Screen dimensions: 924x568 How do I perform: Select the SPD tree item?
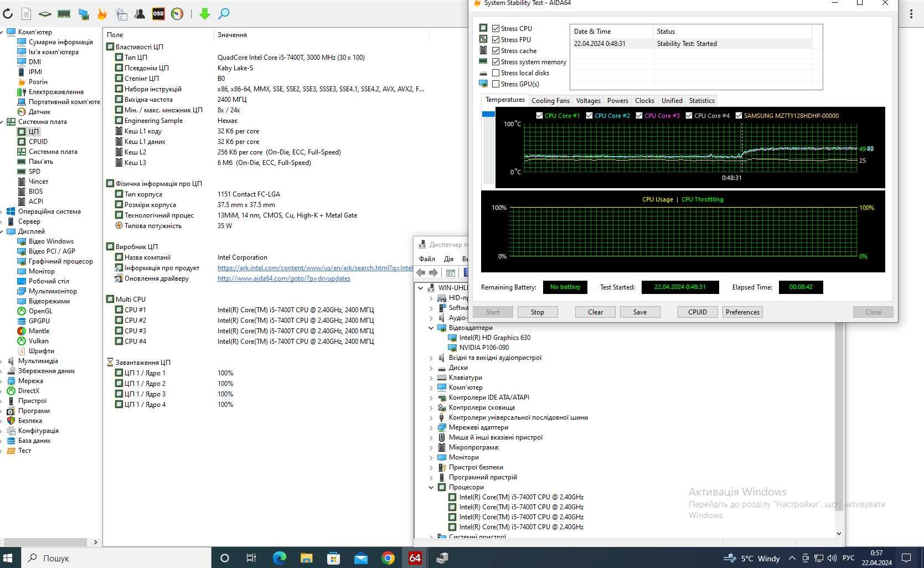pos(34,172)
